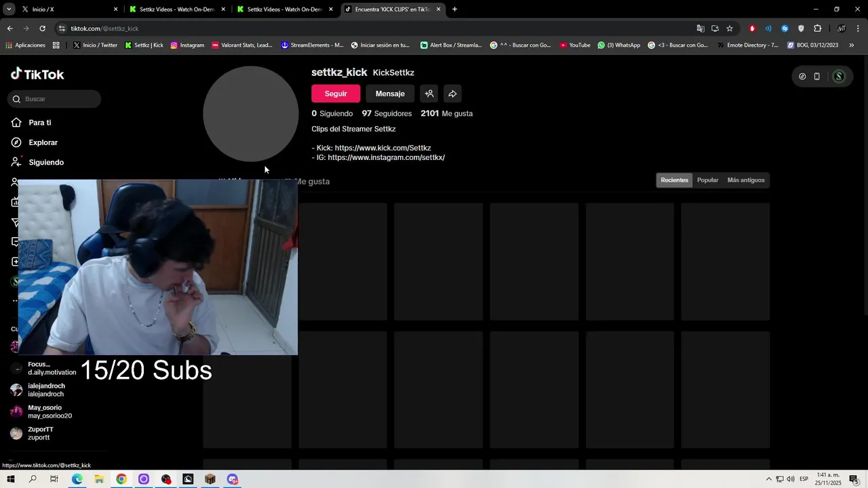This screenshot has height=488, width=868.
Task: Open the YouTube bookmark
Action: [x=575, y=45]
